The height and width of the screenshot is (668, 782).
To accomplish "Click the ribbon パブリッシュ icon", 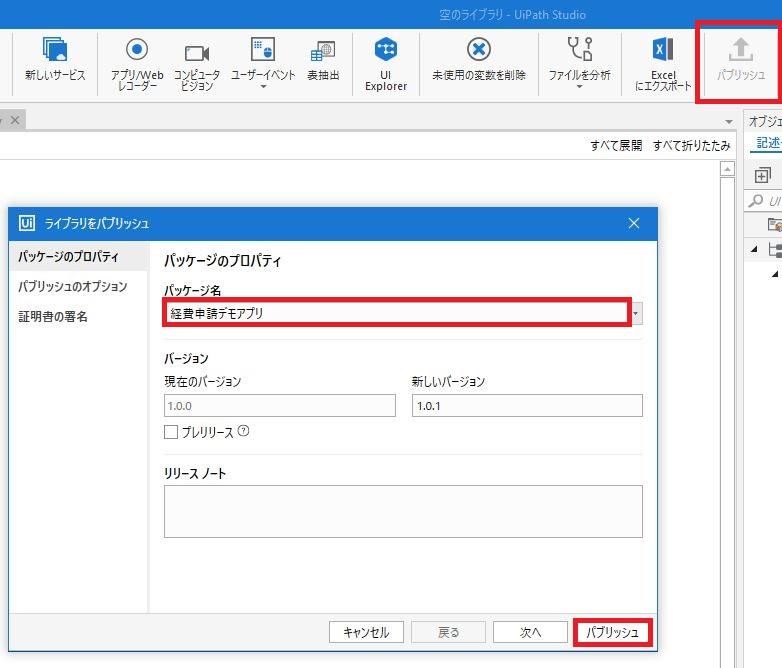I will coord(741,59).
